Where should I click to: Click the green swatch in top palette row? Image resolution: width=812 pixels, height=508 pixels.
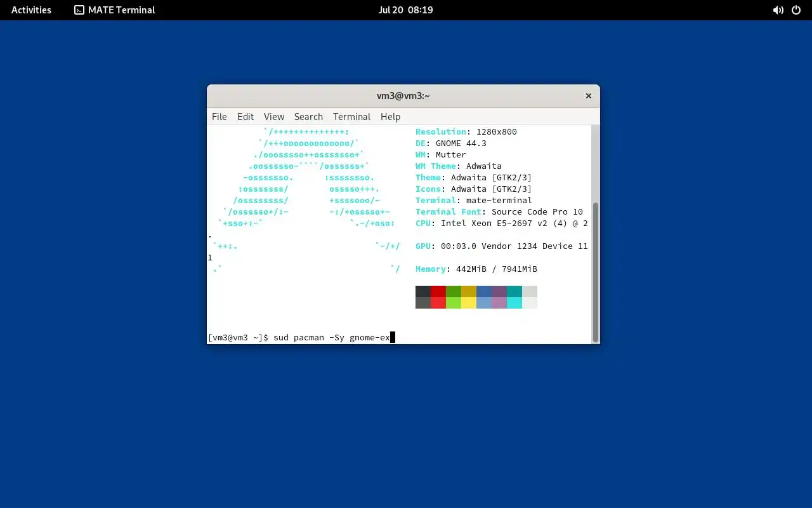[x=454, y=291]
